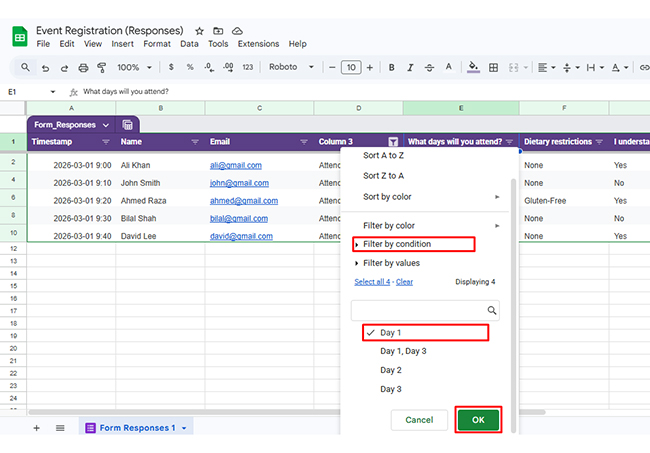Open the View menu
Screen dimensions: 650x453
[x=93, y=44]
